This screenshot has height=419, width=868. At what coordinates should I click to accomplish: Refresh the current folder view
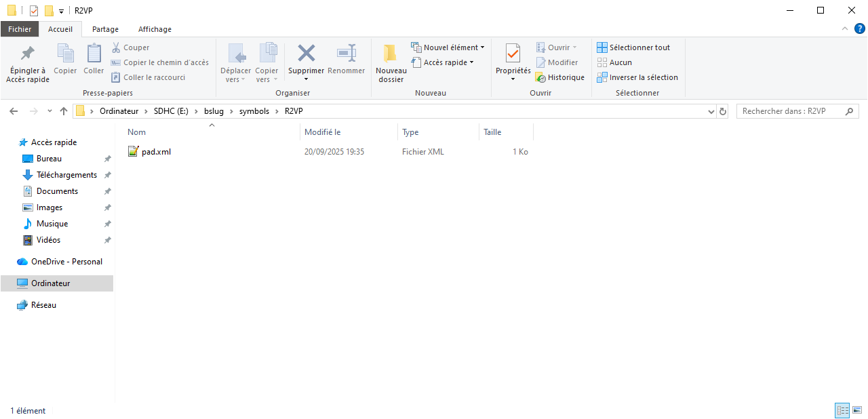tap(723, 111)
